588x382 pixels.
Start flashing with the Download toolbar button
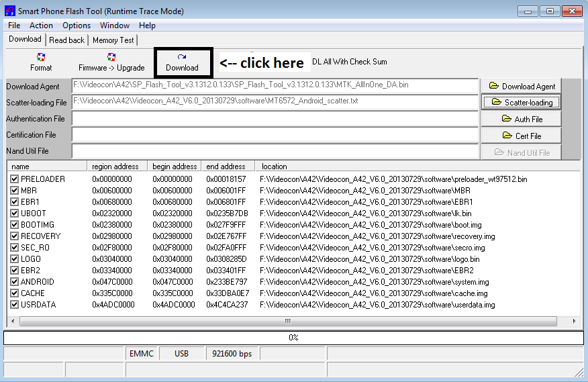[x=183, y=62]
